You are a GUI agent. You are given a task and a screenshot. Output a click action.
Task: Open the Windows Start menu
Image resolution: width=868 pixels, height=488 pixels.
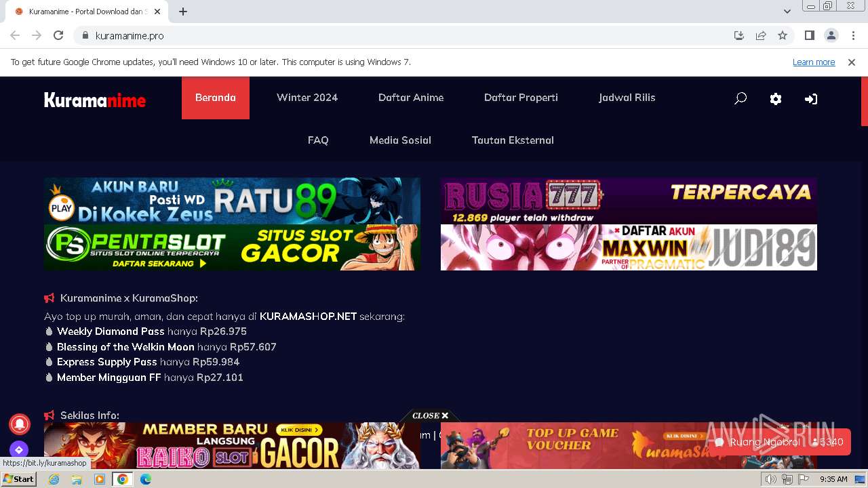pos(18,479)
